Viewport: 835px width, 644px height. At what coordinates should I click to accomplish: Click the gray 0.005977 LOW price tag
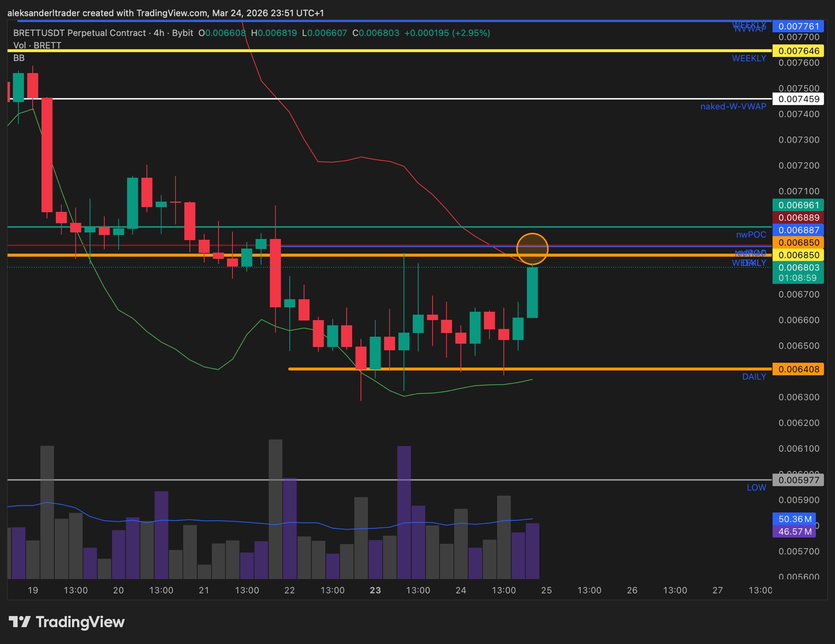pos(798,480)
